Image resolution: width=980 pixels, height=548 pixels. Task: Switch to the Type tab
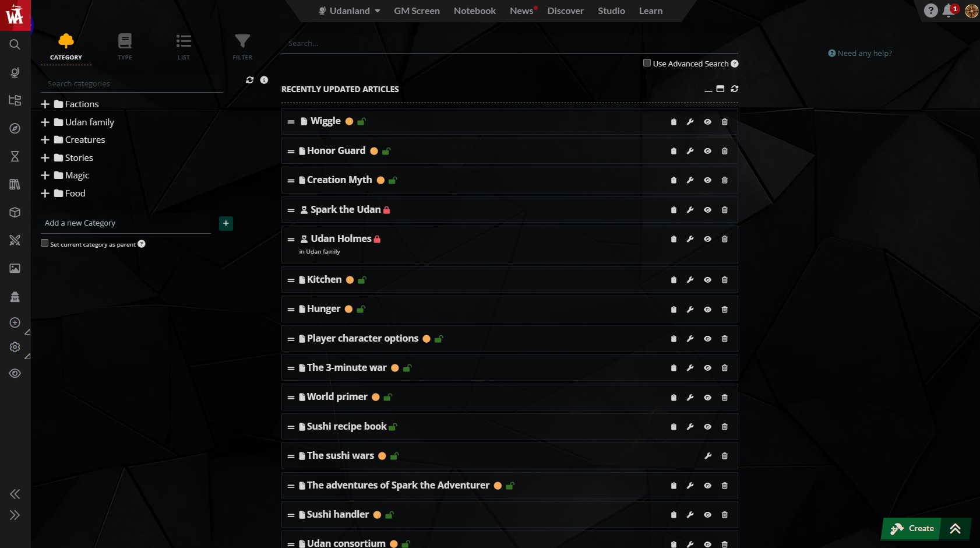click(125, 46)
